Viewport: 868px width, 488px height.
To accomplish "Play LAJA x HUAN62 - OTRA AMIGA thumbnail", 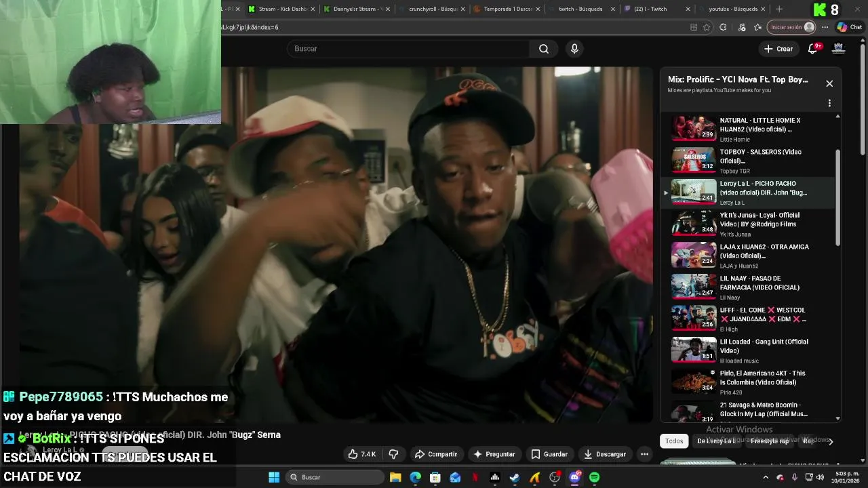I will click(693, 255).
